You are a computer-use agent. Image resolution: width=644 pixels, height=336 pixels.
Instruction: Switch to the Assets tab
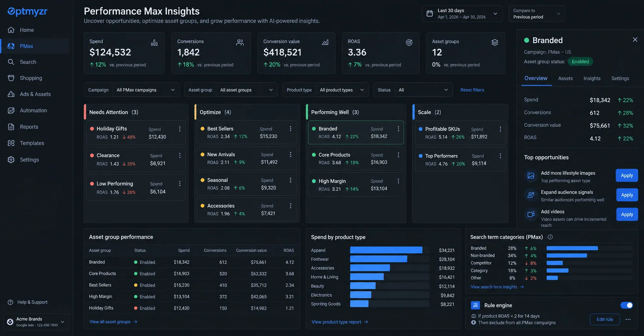[x=565, y=78]
